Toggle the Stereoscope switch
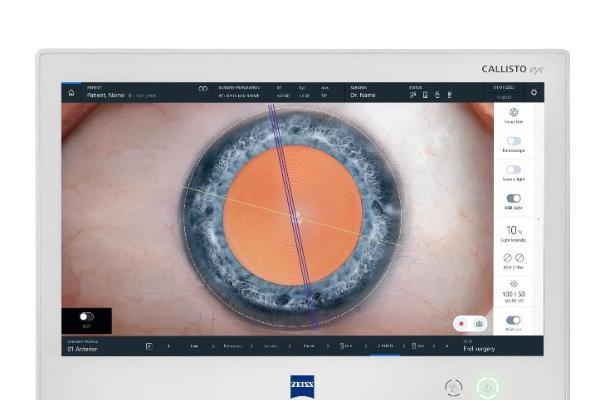Viewport: 600px width, 400px height. [x=513, y=141]
